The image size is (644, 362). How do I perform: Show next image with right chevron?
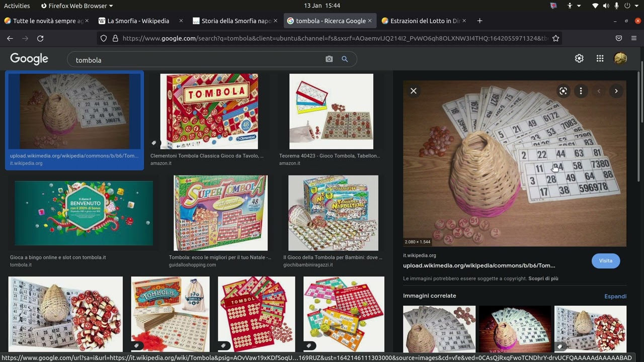click(616, 91)
